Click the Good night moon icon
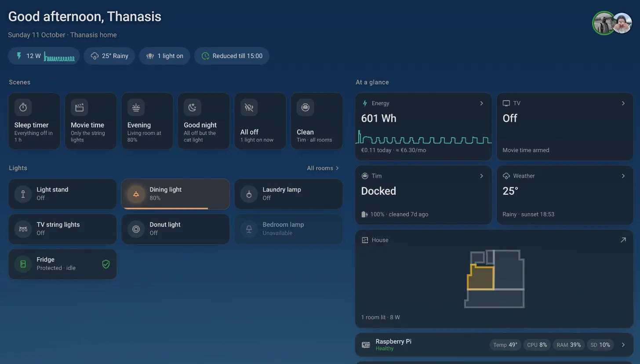 coord(192,107)
